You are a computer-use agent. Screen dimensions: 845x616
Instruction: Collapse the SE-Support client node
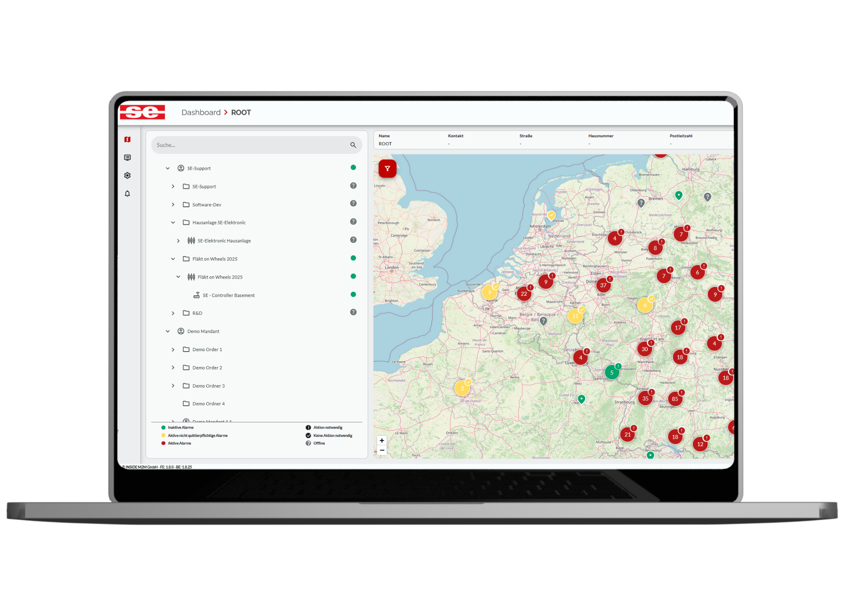coord(168,169)
